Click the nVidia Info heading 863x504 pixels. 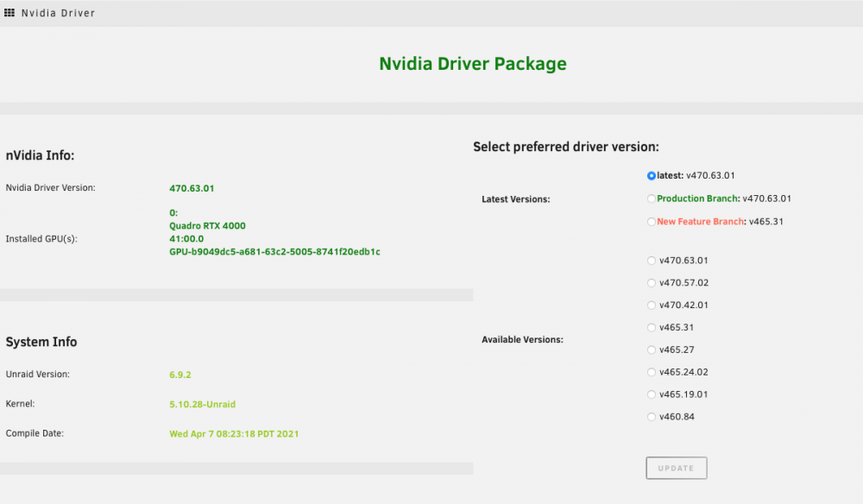(41, 155)
